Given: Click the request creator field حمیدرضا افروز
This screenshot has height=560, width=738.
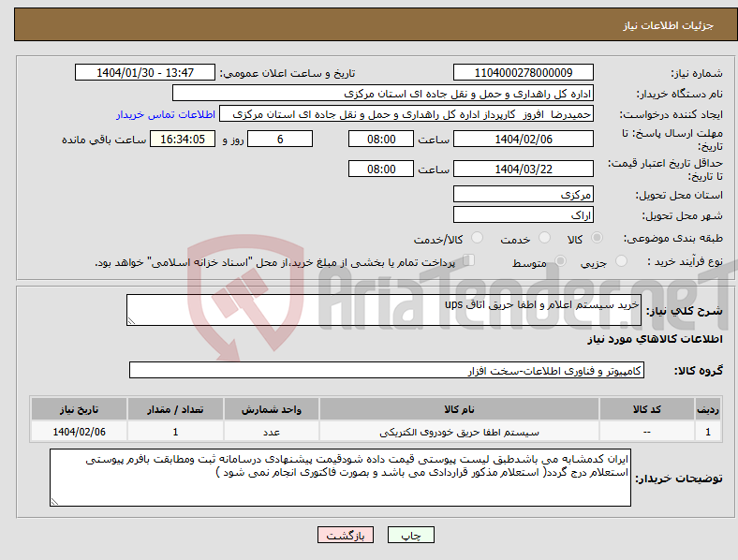Looking at the screenshot, I should point(406,114).
